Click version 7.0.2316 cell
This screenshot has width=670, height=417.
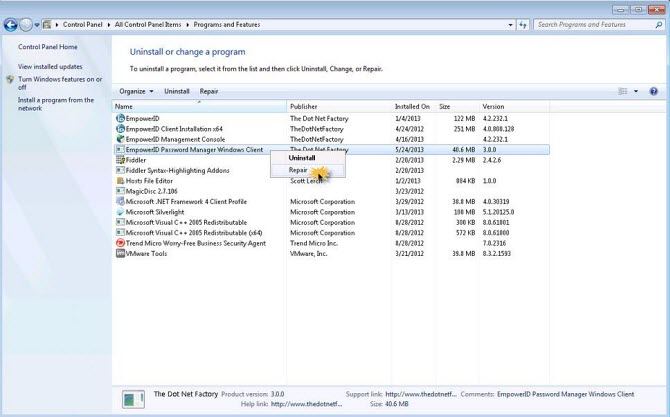(x=494, y=243)
